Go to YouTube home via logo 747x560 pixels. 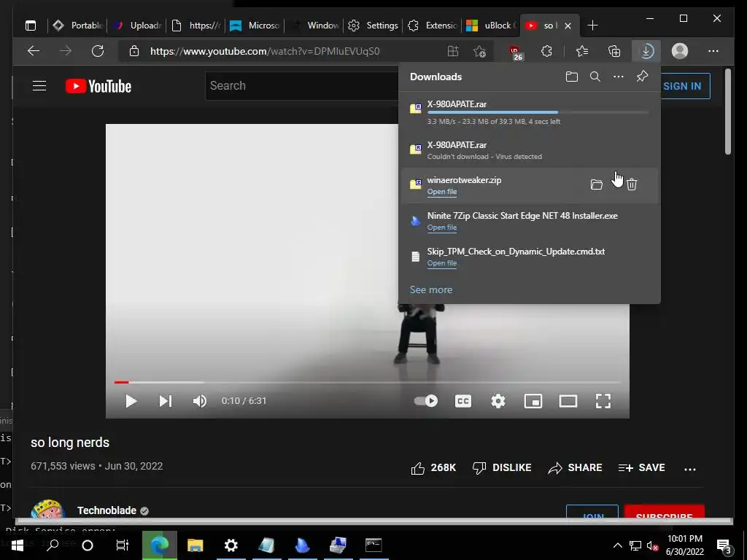pos(98,86)
